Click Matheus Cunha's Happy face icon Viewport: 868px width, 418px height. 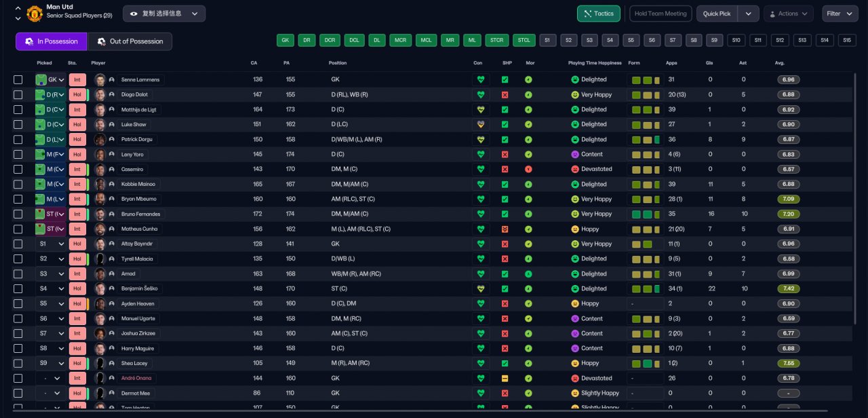pos(575,229)
